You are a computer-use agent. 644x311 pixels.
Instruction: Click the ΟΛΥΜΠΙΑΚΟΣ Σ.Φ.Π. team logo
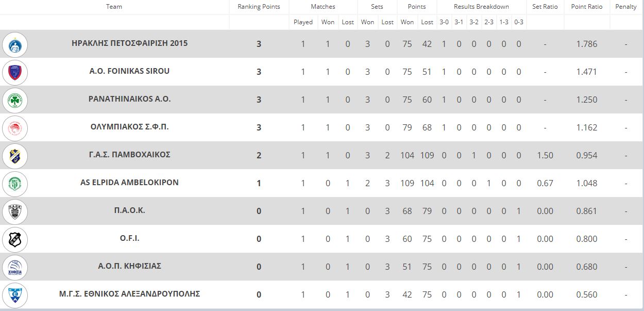(x=15, y=128)
